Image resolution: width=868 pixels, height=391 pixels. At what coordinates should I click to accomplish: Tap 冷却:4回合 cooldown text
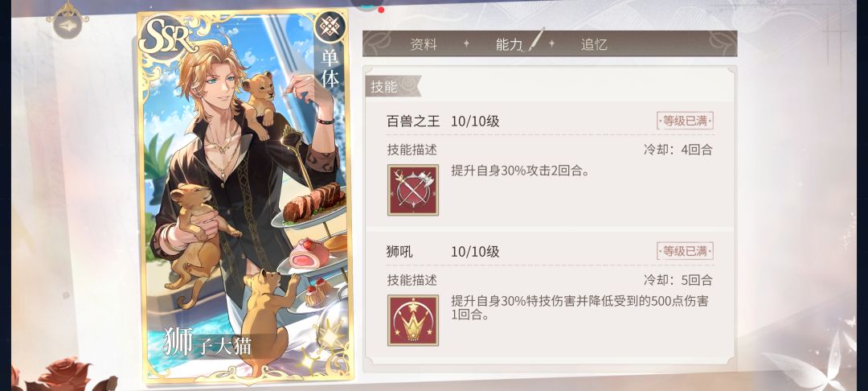click(678, 150)
